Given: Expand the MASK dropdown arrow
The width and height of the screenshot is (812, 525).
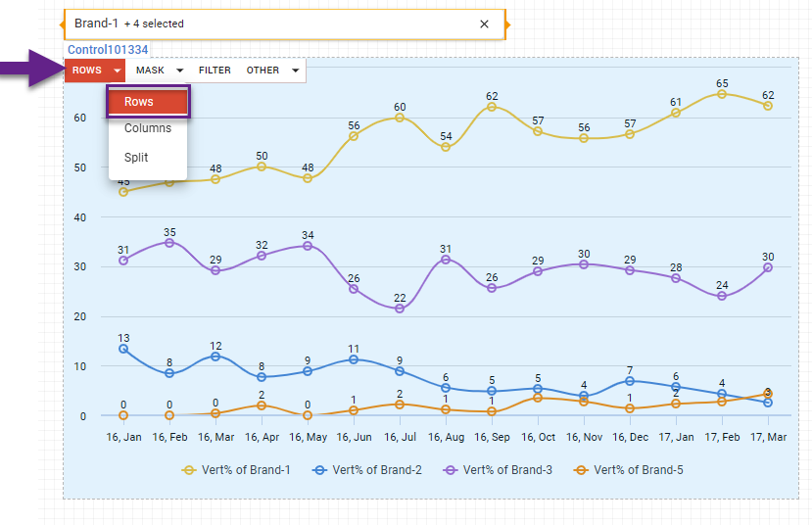Looking at the screenshot, I should 179,71.
